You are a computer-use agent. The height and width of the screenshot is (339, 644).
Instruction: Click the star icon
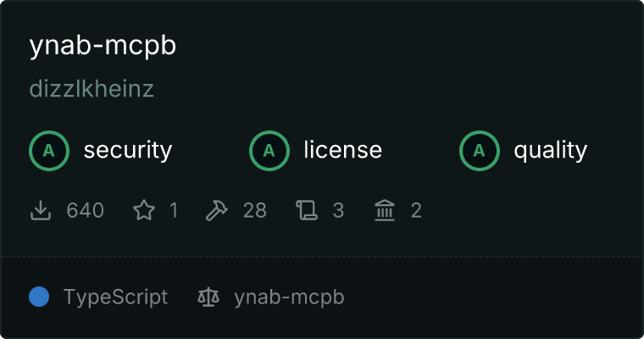(x=144, y=210)
